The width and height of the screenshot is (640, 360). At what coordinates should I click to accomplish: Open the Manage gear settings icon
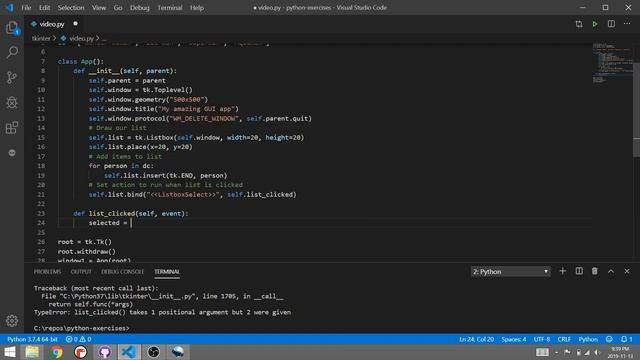click(x=12, y=321)
